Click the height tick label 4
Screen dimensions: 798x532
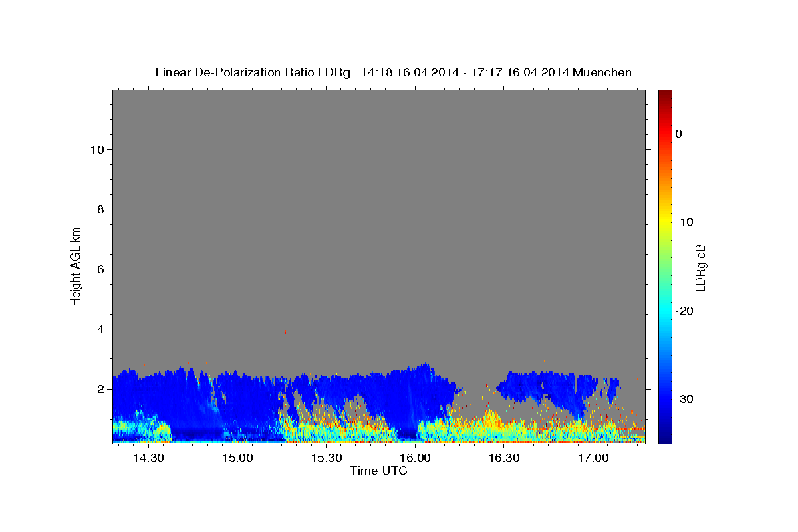coord(99,329)
